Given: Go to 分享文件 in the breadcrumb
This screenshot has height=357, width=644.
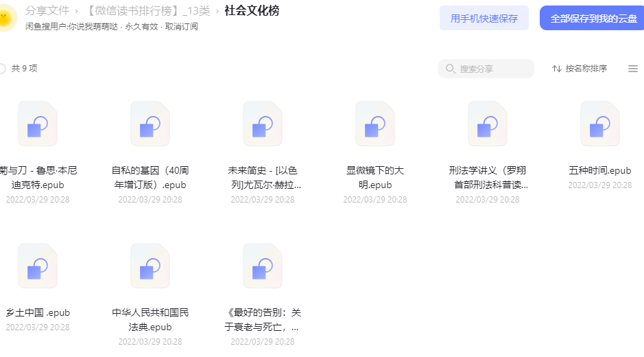Looking at the screenshot, I should [x=47, y=11].
